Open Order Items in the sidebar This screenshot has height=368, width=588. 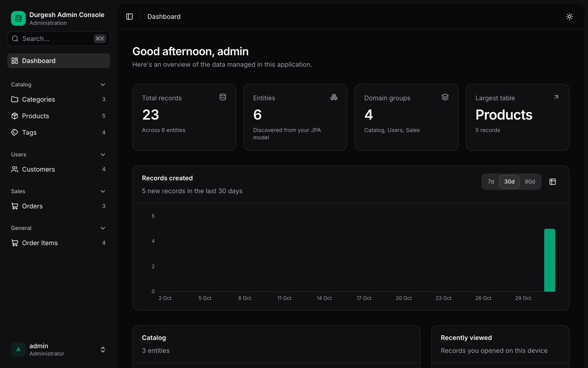coord(59,243)
